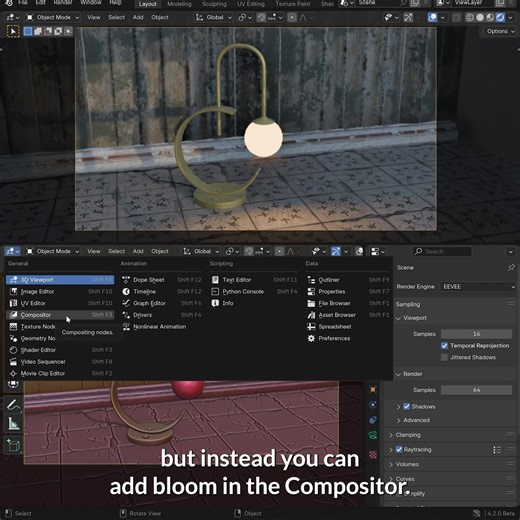The height and width of the screenshot is (520, 520).
Task: Uncheck Temporal Reprojection
Action: (x=444, y=346)
